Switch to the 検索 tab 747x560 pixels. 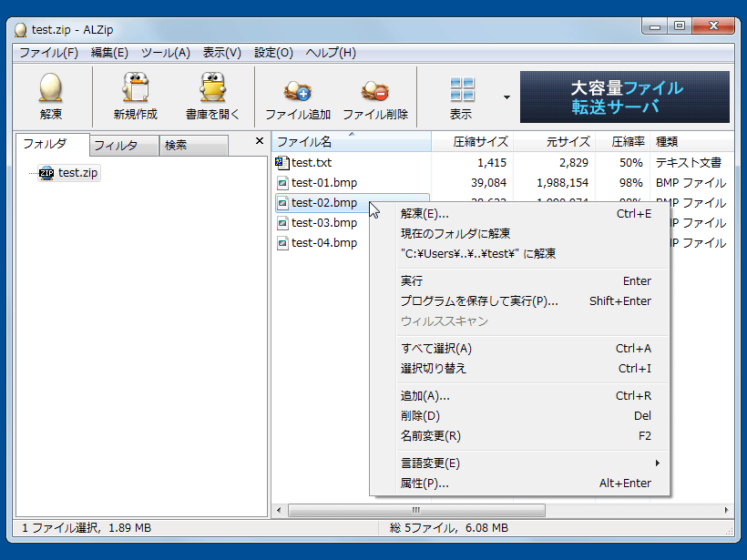pyautogui.click(x=194, y=146)
